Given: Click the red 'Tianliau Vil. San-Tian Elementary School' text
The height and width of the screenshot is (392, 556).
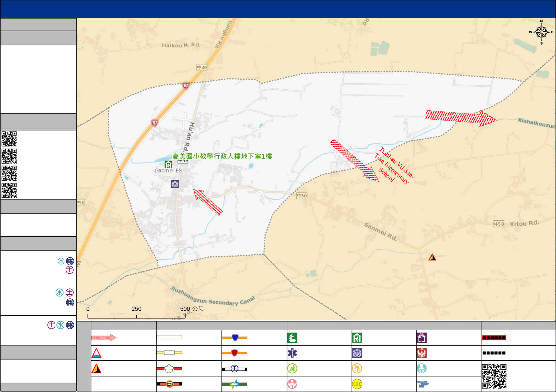Looking at the screenshot, I should point(394,165).
